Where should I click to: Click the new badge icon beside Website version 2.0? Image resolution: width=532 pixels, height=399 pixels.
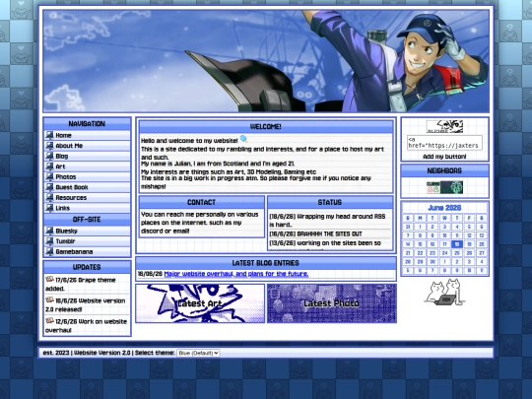50,299
